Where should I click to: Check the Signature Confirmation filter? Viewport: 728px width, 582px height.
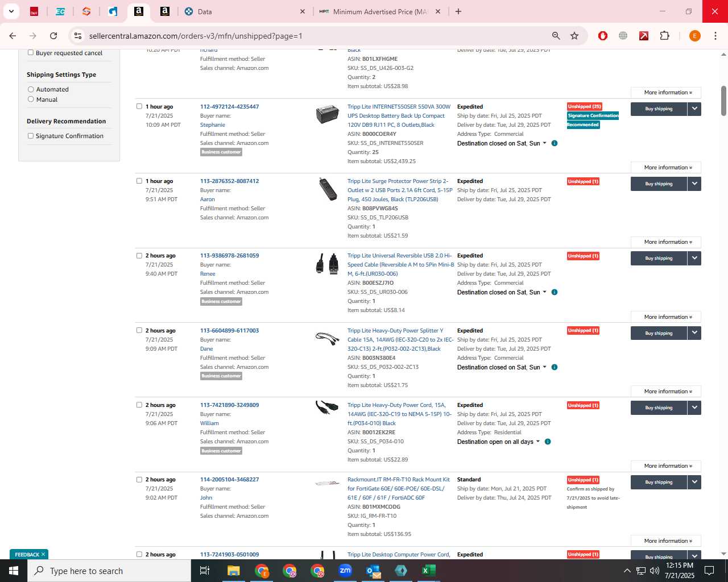[x=31, y=136]
